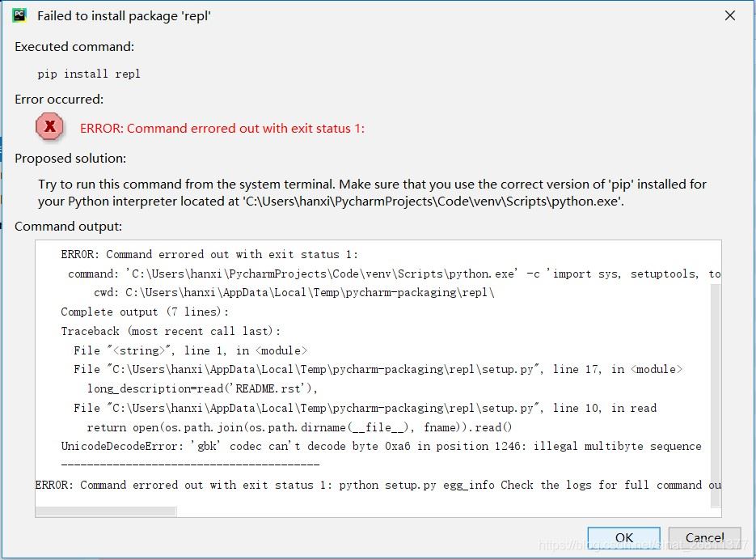The width and height of the screenshot is (756, 560).
Task: Click the vertical scrollbar of the command output
Action: [716, 396]
